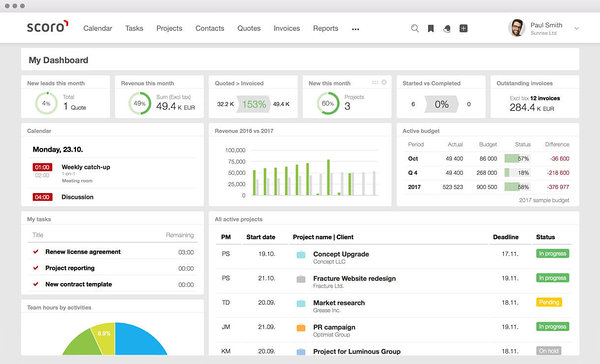Click In progress status of Concept Upgrade
This screenshot has width=600, height=364.
pos(553,253)
